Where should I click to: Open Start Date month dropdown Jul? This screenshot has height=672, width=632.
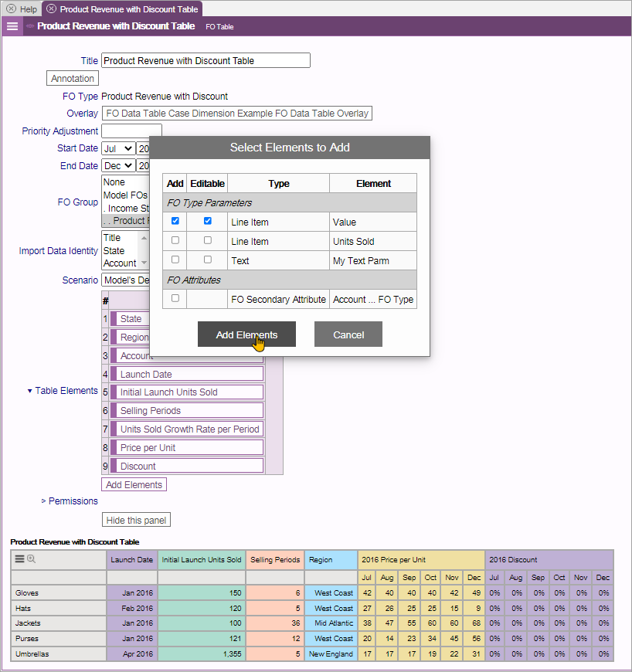click(x=118, y=149)
